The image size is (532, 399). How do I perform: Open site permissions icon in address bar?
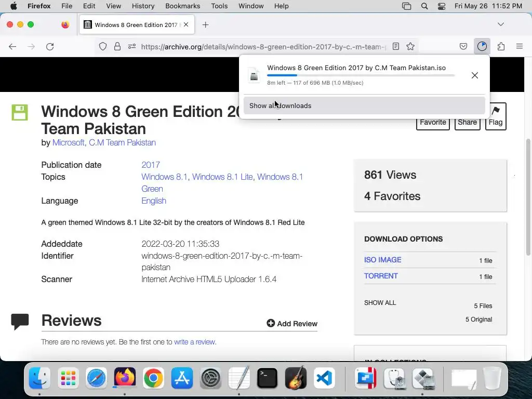coord(132,46)
